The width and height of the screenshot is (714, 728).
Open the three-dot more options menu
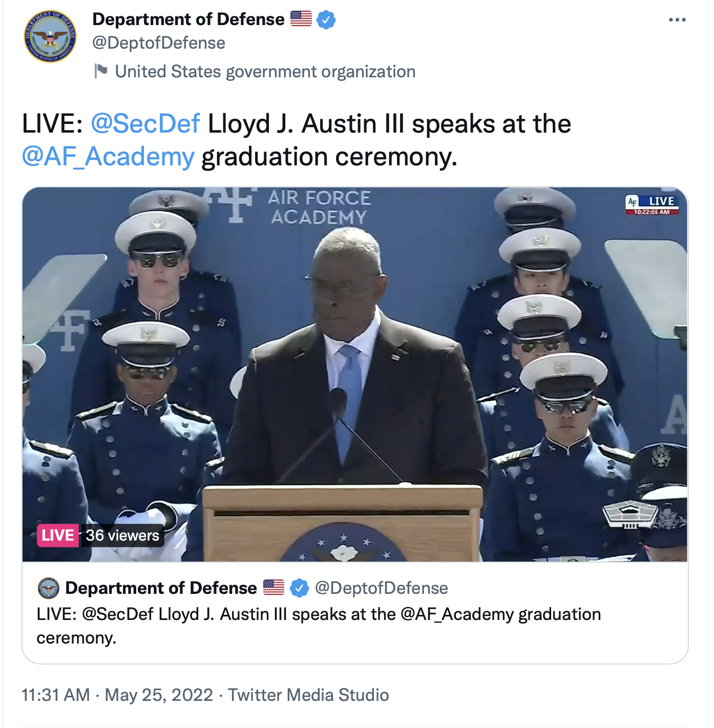click(677, 20)
